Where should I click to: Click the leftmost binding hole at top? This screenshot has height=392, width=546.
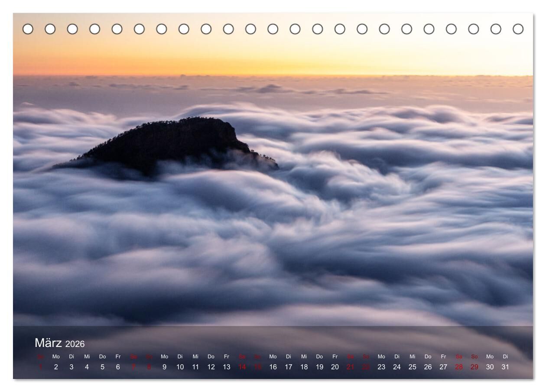tap(28, 29)
